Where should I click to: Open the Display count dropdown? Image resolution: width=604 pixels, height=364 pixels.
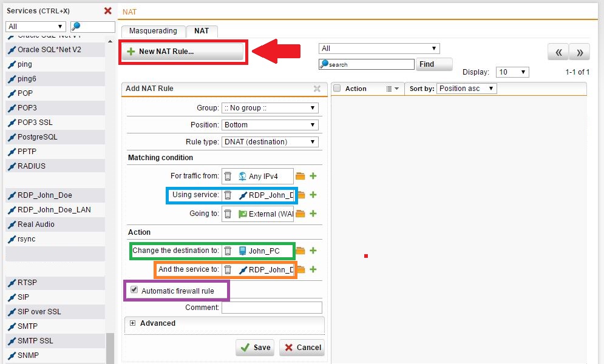512,72
